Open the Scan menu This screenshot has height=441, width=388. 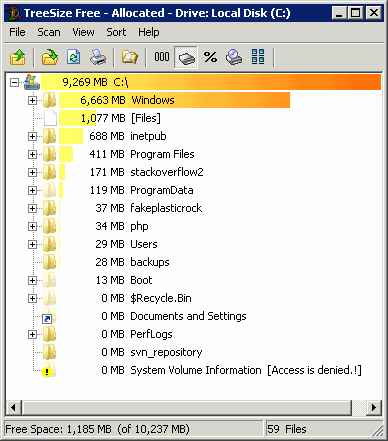coord(49,32)
